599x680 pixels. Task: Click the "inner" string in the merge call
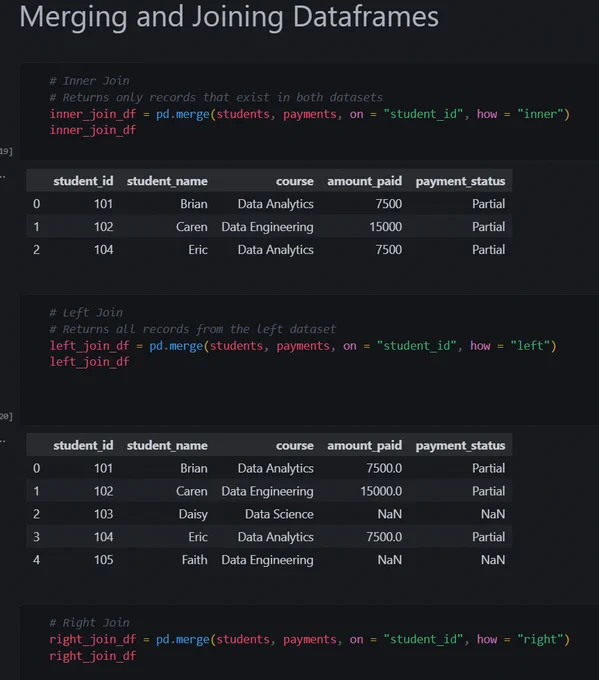coord(540,114)
